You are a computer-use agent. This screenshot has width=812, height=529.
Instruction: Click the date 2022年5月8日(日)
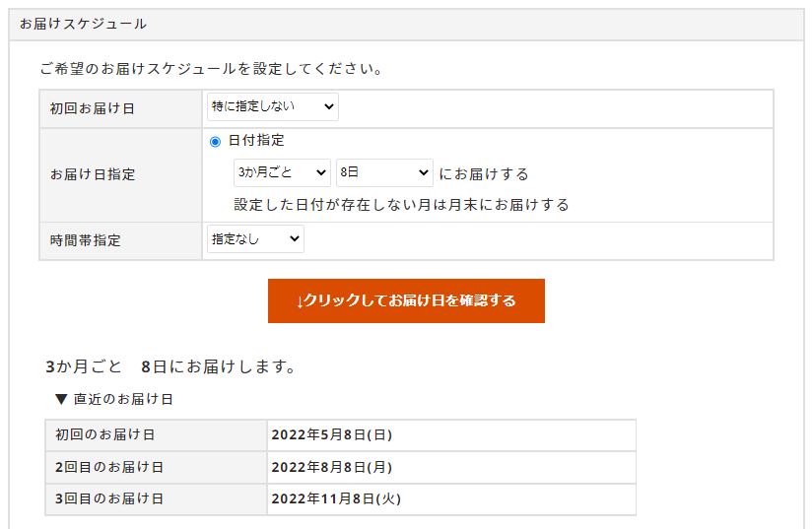tap(332, 434)
